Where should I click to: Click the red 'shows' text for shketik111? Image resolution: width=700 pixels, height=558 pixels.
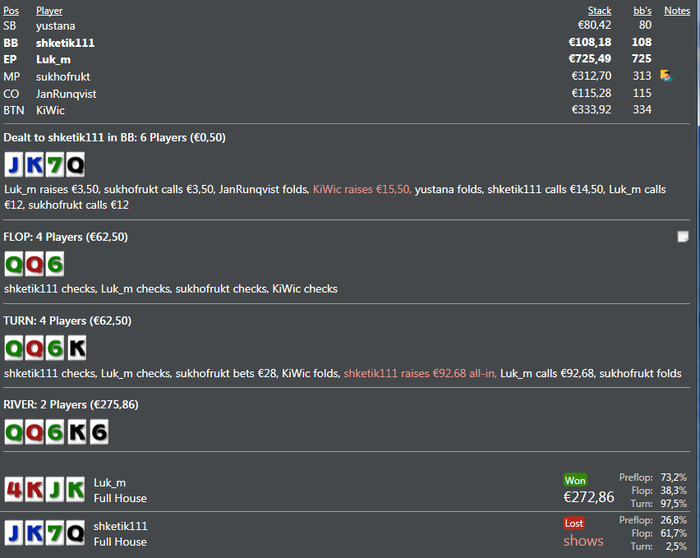pyautogui.click(x=583, y=541)
